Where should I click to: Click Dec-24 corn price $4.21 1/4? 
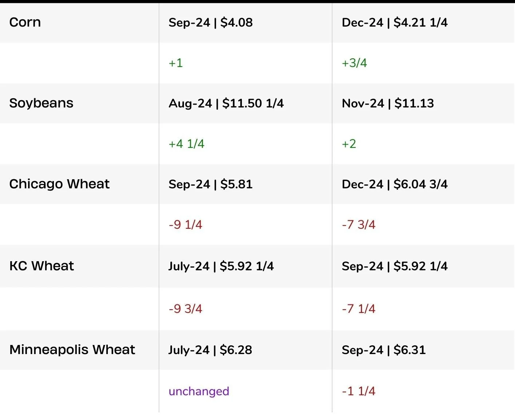pyautogui.click(x=394, y=23)
